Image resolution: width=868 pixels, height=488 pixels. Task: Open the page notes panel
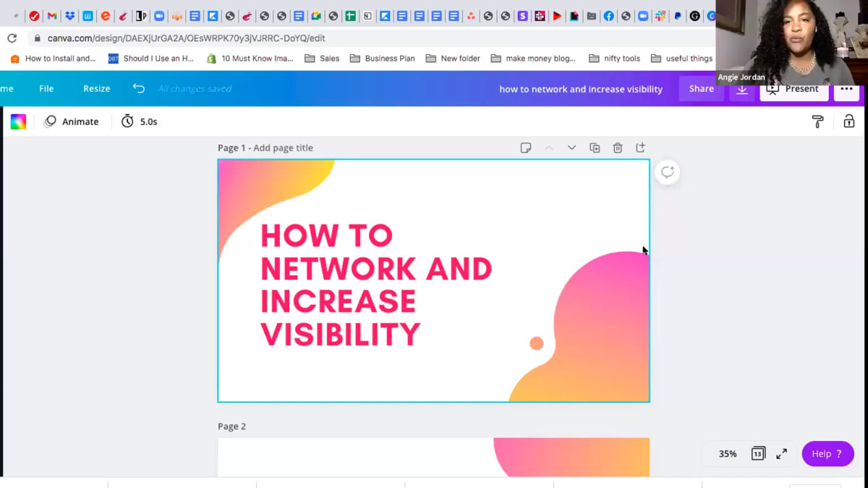[526, 147]
